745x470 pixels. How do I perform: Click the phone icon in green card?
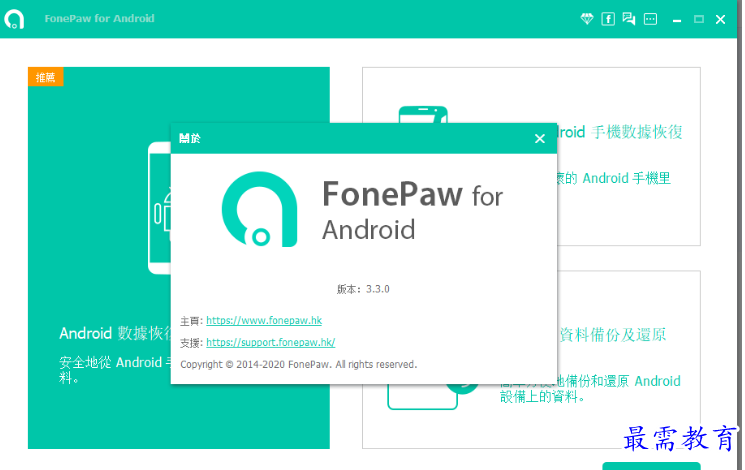pos(160,208)
